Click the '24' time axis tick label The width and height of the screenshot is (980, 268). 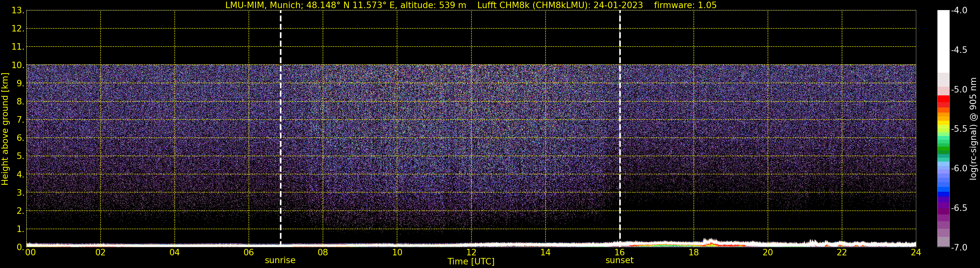tap(916, 252)
